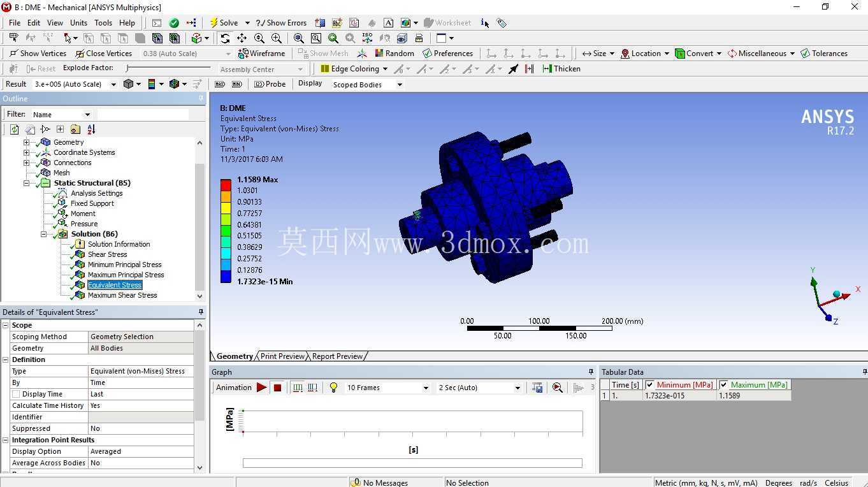
Task: Open the 10 Frames dropdown
Action: click(x=426, y=388)
